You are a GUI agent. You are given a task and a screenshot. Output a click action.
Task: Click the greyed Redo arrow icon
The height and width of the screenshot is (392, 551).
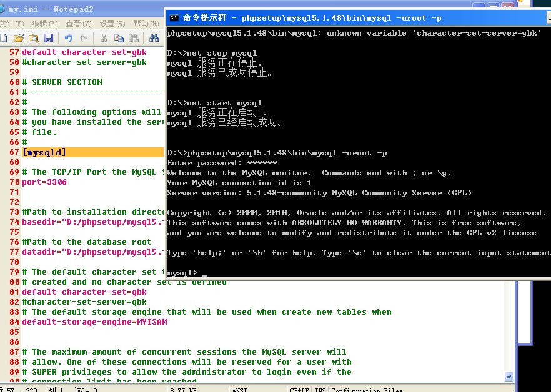[84, 38]
